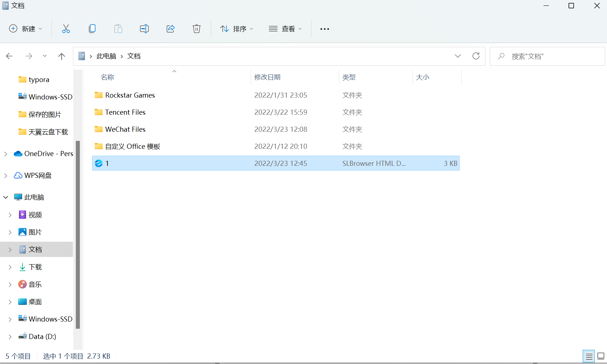The height and width of the screenshot is (364, 607).
Task: Open the three-dots more options menu
Action: point(325,29)
